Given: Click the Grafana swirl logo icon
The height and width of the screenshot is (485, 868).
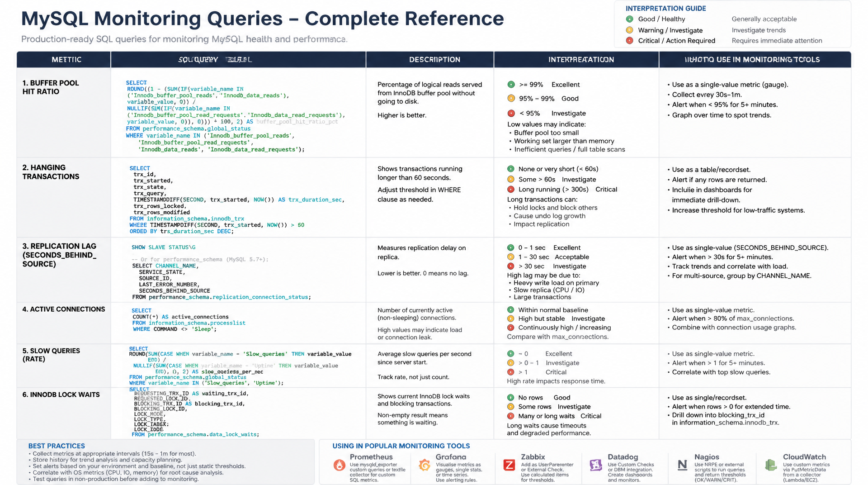Looking at the screenshot, I should 425,465.
